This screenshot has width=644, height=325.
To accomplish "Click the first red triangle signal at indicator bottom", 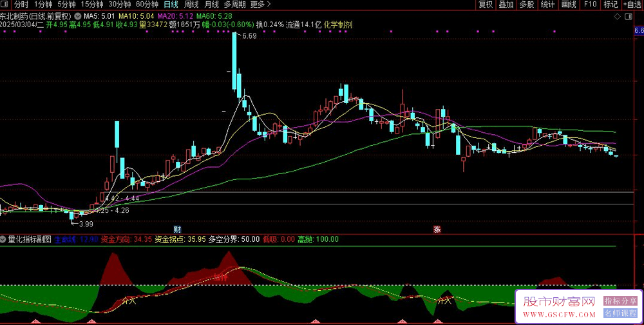I will pos(35,321).
